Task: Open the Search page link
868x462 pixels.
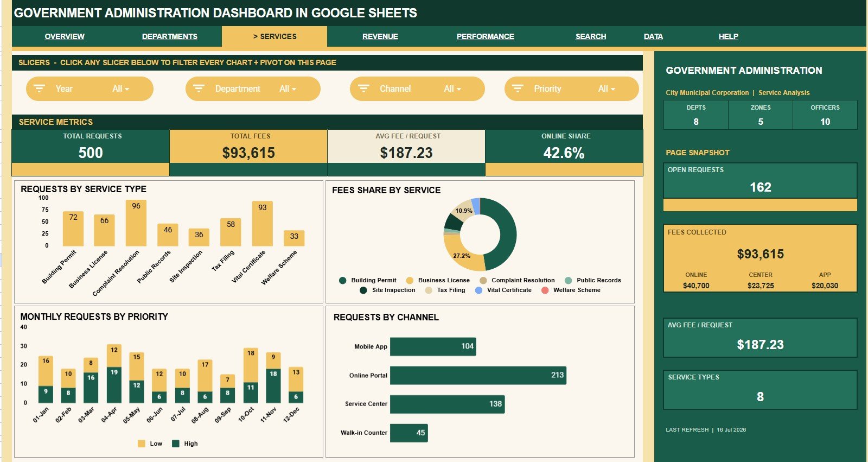Action: tap(591, 36)
